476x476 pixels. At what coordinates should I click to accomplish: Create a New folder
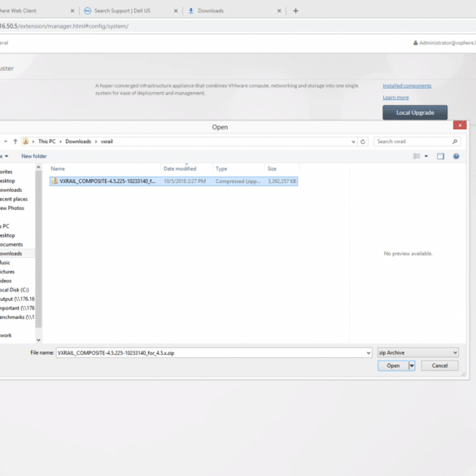coord(34,156)
